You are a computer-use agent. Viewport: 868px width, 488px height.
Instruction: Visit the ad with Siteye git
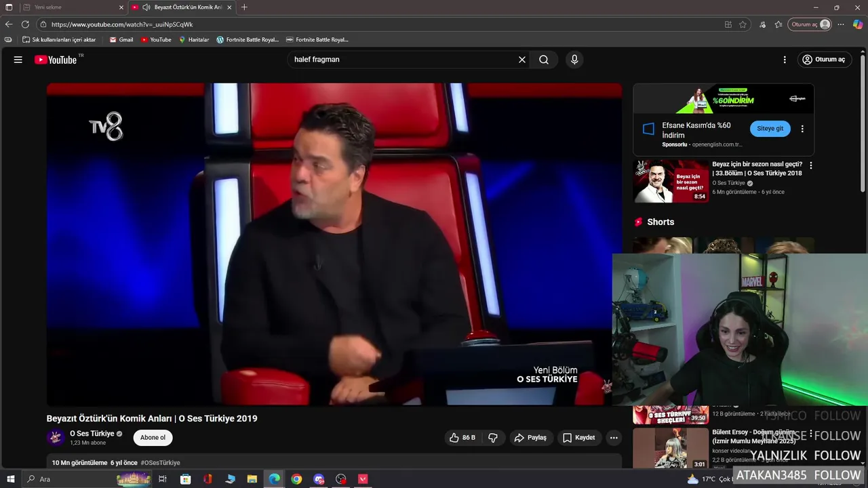770,129
